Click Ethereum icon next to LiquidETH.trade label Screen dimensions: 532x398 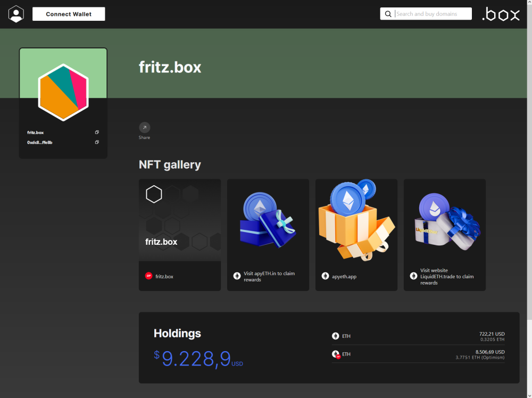[413, 276]
